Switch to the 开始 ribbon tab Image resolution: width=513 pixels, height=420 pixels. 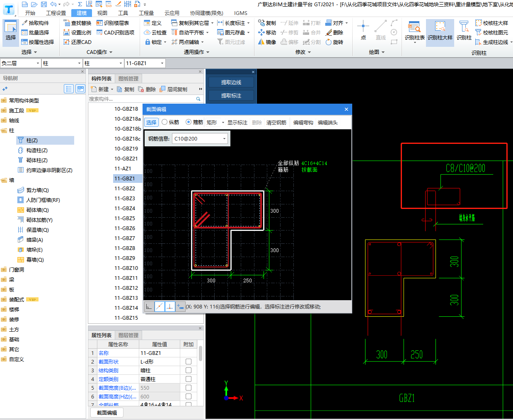[30, 13]
